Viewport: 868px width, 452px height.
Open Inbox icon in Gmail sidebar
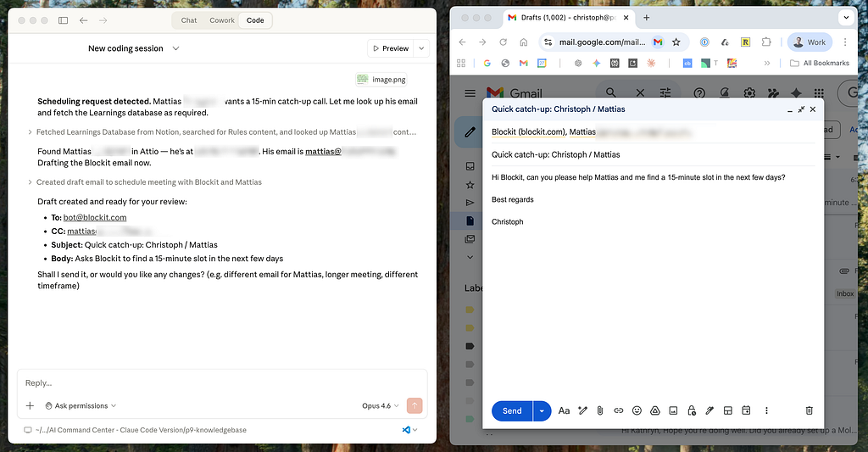pyautogui.click(x=470, y=166)
